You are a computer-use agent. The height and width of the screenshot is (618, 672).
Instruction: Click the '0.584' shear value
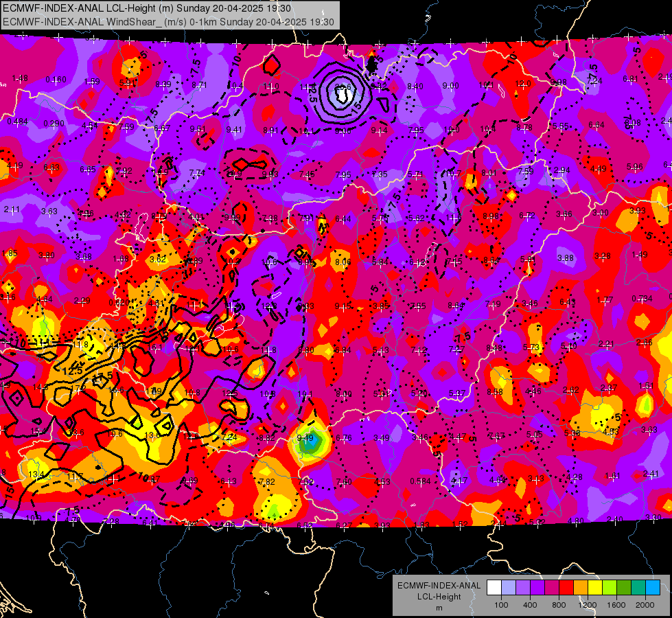point(420,481)
